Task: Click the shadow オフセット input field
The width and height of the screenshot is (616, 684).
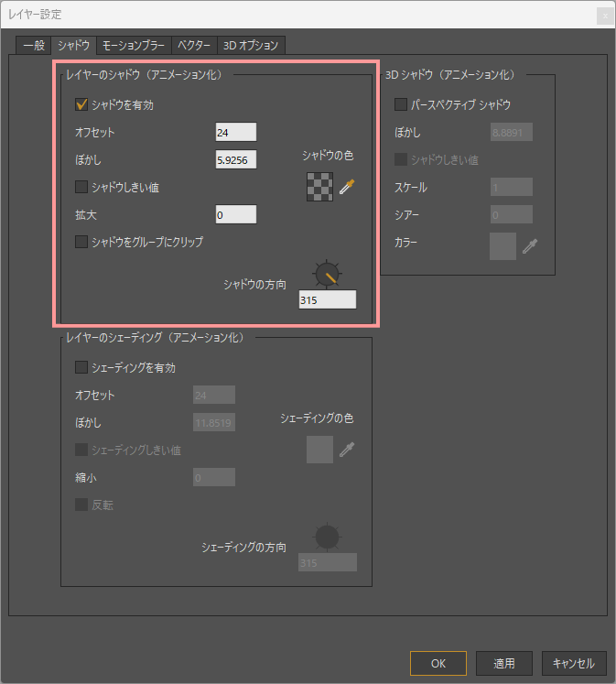Action: 235,133
